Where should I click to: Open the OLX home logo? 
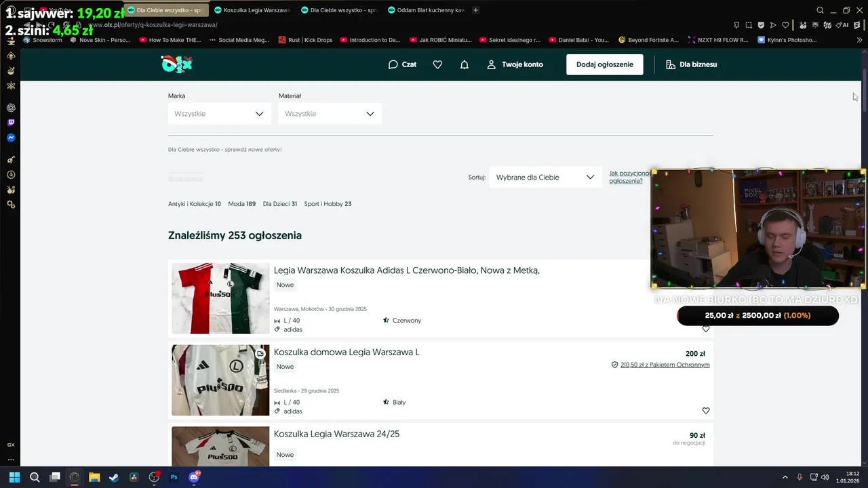[177, 64]
